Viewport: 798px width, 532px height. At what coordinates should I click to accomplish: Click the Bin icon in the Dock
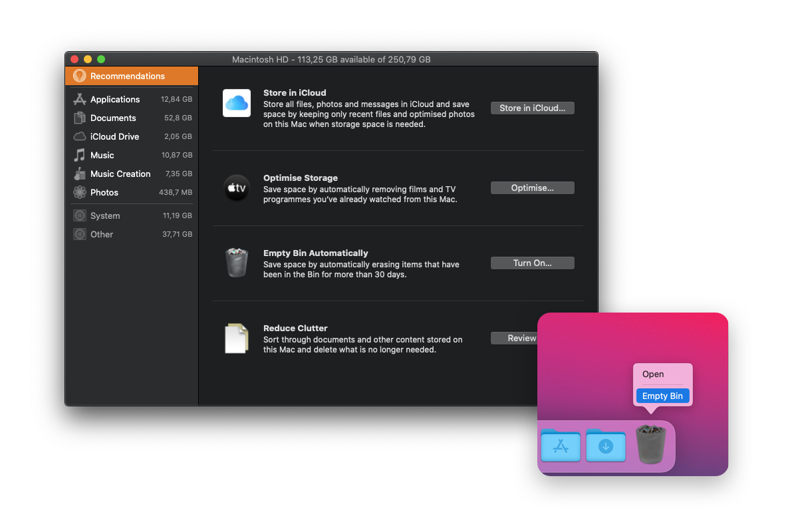coord(651,444)
